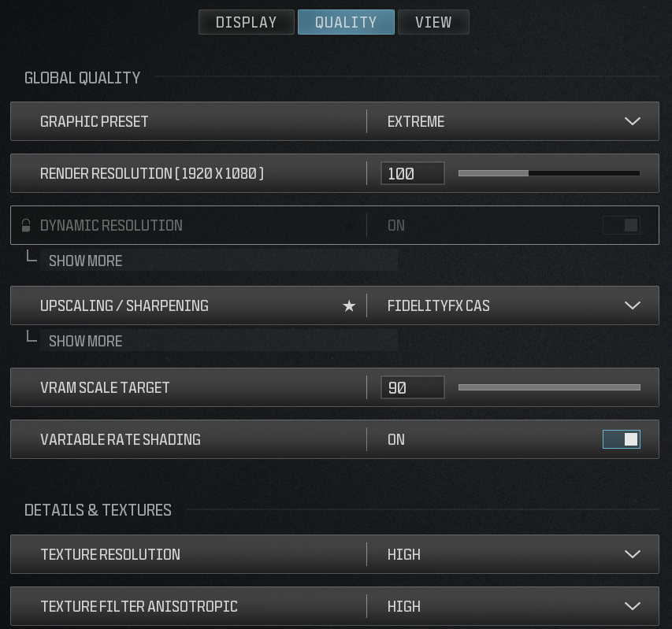Click the star icon on Upscaling / Sharpening
672x629 pixels.
click(x=349, y=305)
